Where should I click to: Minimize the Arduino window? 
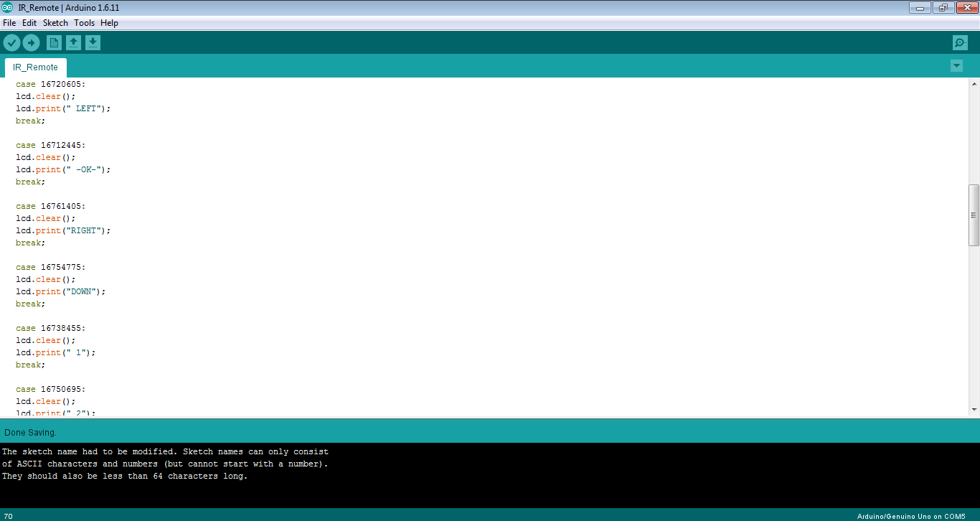[920, 7]
